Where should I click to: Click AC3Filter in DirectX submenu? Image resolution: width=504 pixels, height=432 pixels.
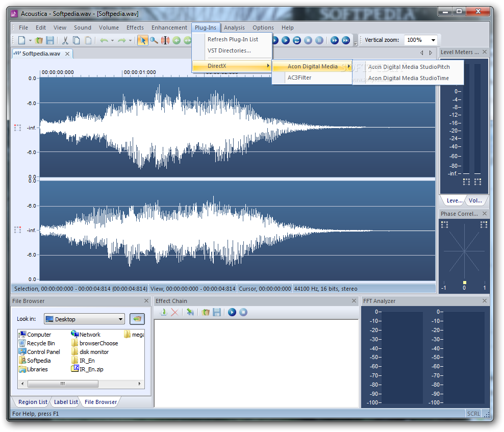point(299,78)
